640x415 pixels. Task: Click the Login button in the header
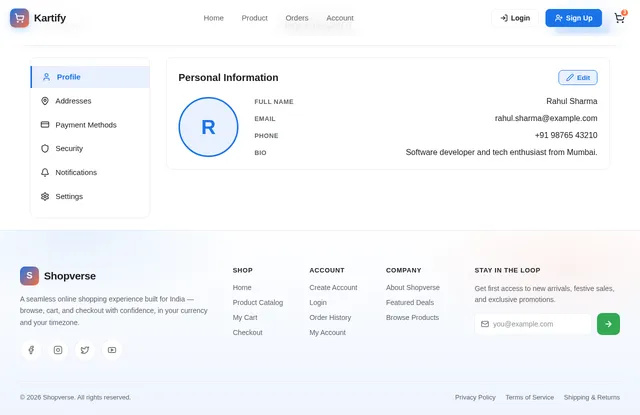[x=515, y=18]
